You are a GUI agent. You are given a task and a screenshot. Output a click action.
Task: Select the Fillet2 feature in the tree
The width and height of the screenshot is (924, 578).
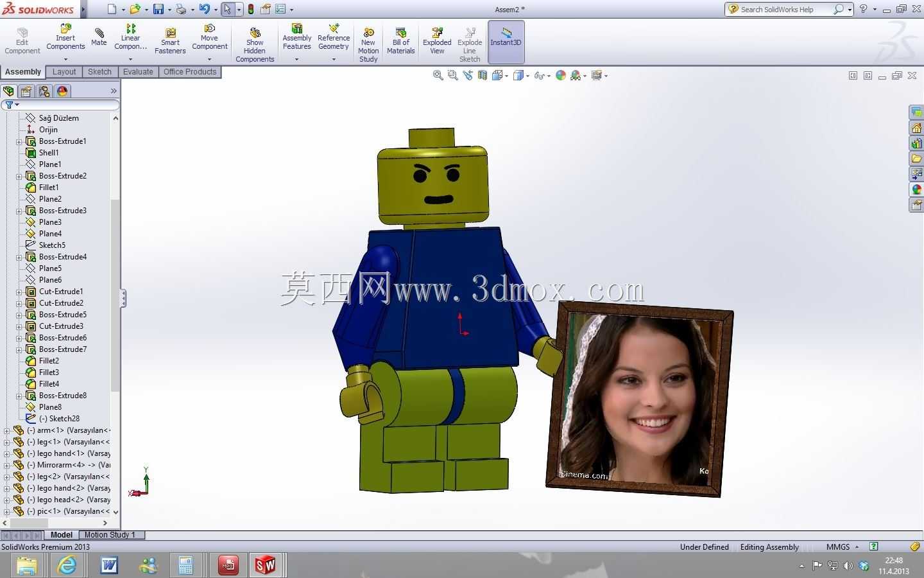click(49, 361)
